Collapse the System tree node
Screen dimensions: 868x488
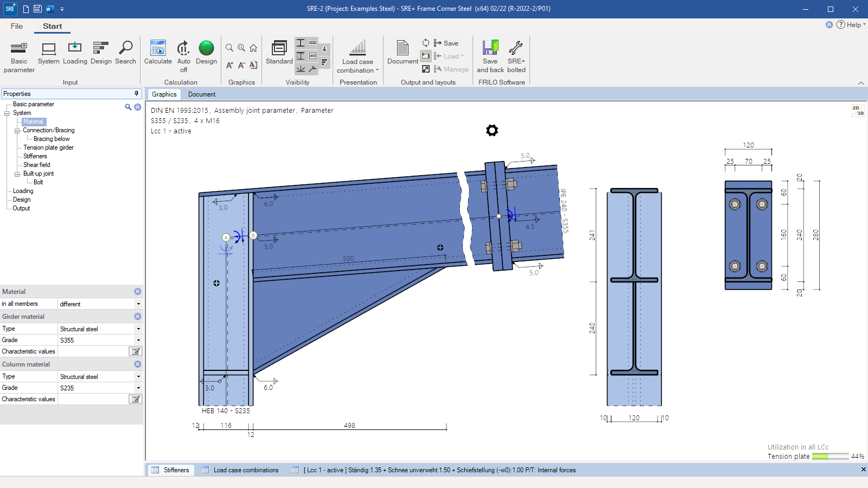tap(7, 113)
